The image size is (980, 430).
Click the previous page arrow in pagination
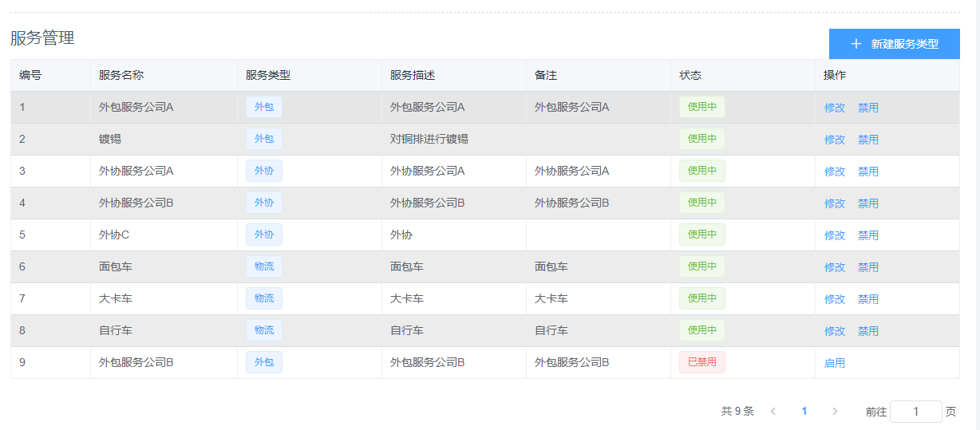773,412
